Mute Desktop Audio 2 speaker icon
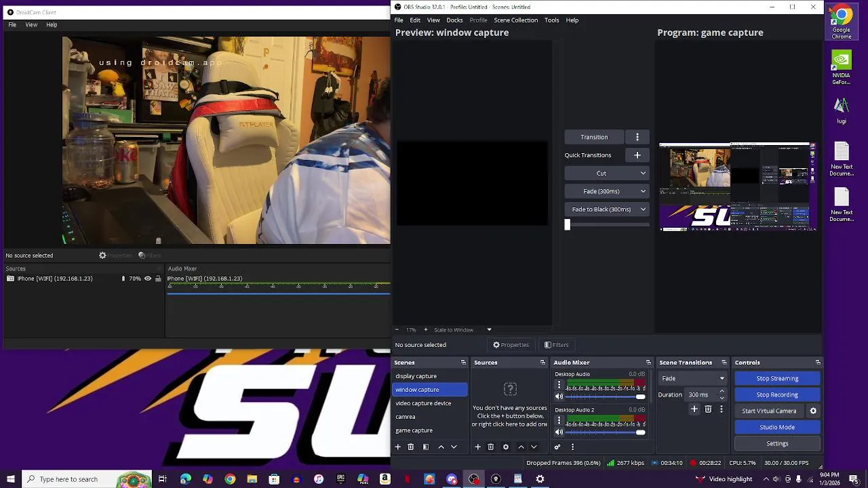The image size is (868, 488). click(x=559, y=432)
